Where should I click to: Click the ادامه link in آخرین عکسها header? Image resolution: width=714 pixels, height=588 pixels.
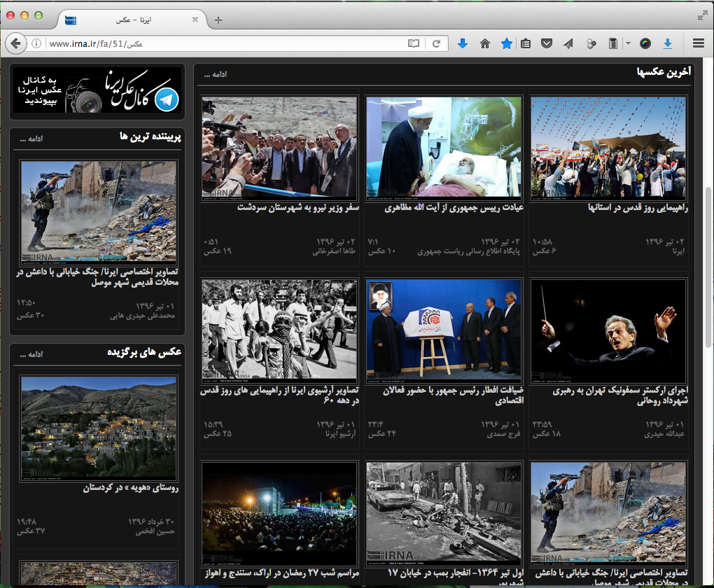click(x=216, y=74)
